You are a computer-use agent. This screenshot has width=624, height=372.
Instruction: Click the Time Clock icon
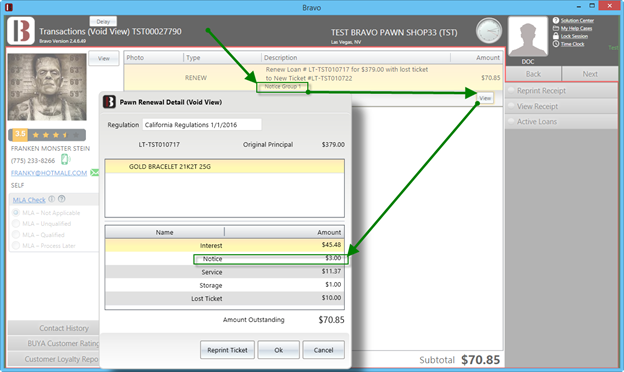coord(556,44)
